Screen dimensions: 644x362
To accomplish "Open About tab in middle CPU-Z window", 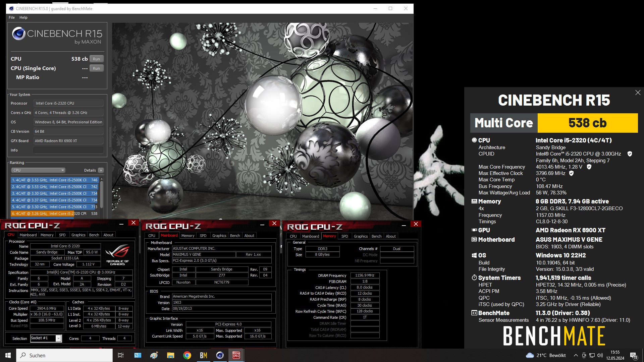I will pos(249,236).
